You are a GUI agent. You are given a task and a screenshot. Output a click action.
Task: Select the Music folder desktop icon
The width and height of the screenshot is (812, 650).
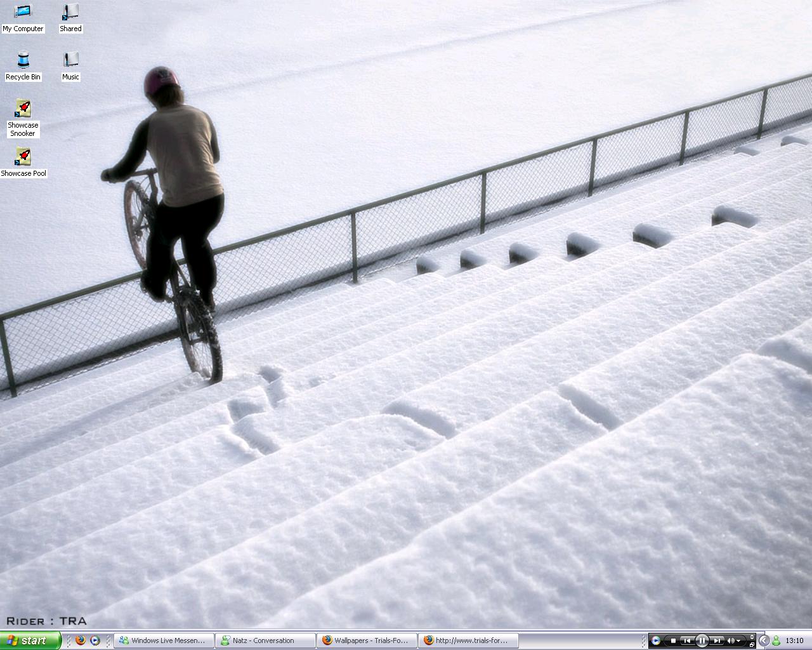pyautogui.click(x=70, y=66)
